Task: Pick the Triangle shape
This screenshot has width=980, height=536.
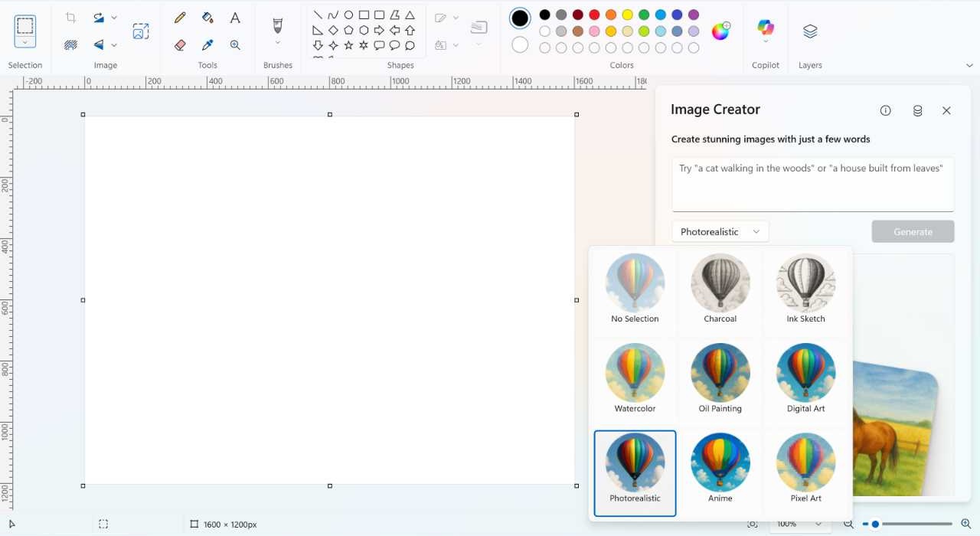Action: coord(410,15)
